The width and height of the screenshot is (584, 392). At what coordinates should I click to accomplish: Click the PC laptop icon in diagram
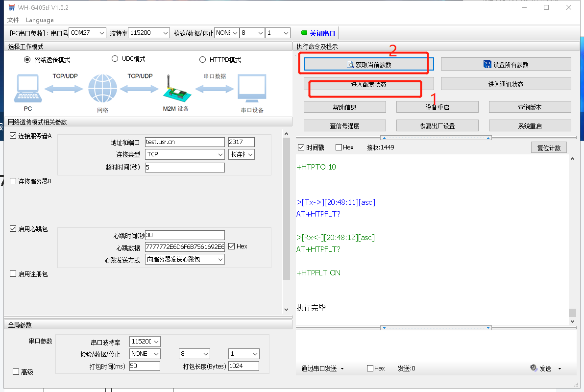pos(27,89)
